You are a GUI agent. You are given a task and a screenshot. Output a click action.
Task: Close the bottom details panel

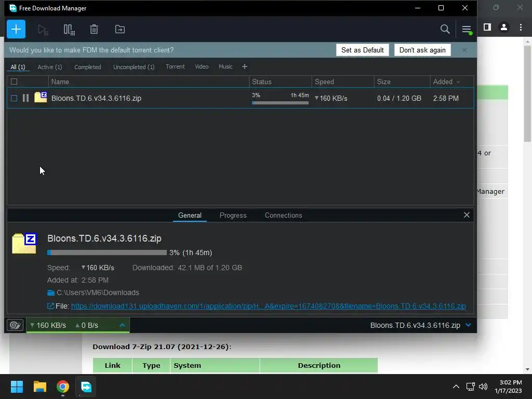pyautogui.click(x=467, y=215)
